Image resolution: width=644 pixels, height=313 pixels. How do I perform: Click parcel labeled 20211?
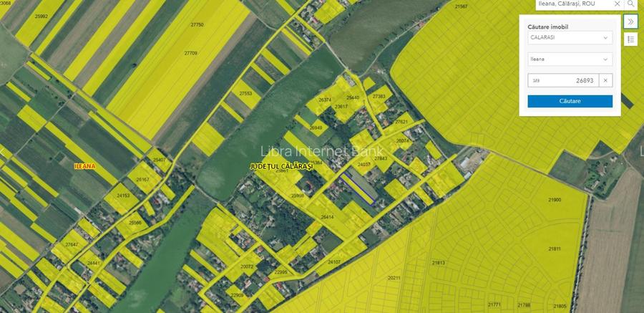394,278
